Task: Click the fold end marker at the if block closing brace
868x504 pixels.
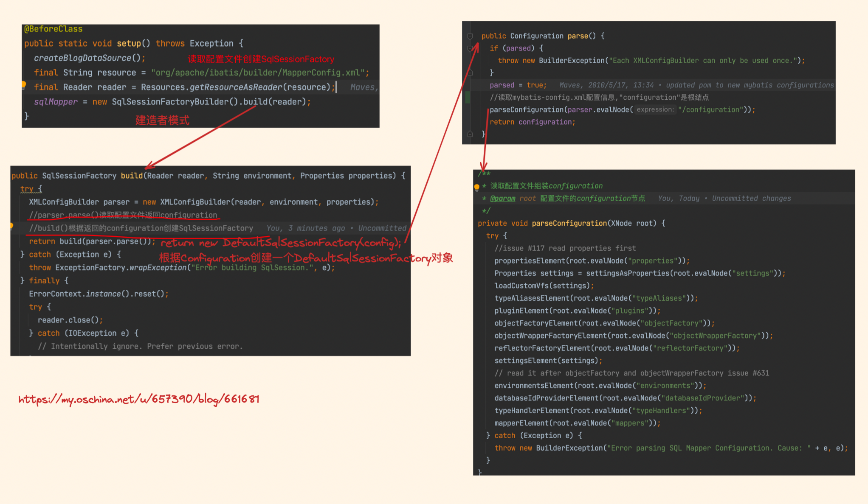Action: (x=470, y=73)
